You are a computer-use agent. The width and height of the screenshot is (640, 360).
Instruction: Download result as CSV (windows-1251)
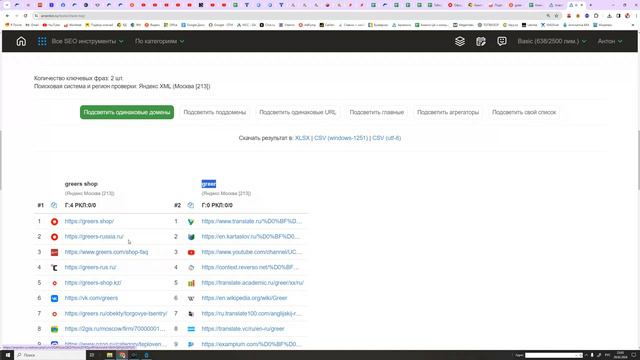[x=341, y=138]
